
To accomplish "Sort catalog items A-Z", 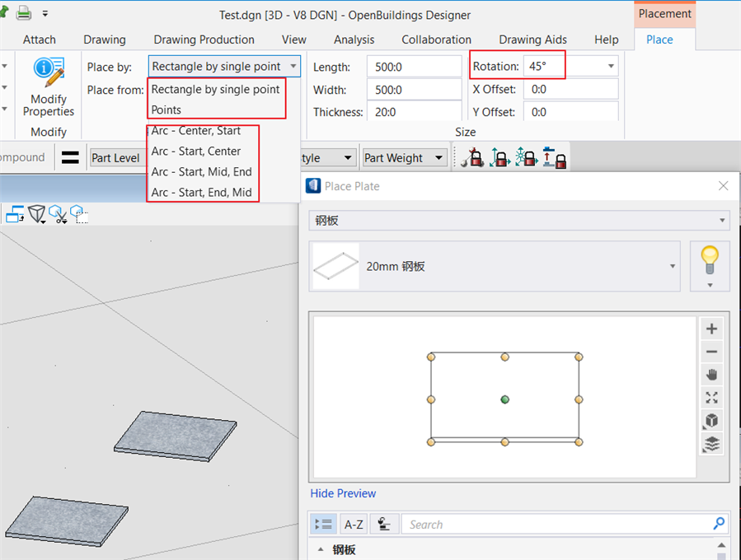I will click(x=354, y=524).
